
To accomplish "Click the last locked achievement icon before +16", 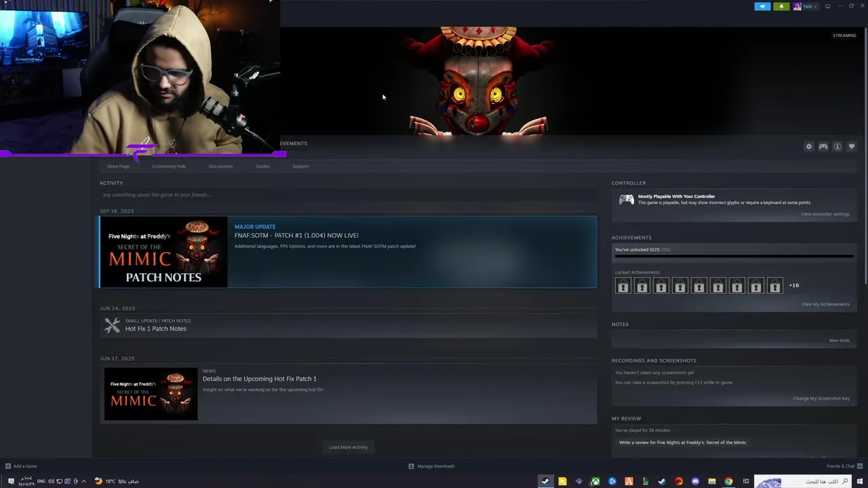I will (x=774, y=286).
